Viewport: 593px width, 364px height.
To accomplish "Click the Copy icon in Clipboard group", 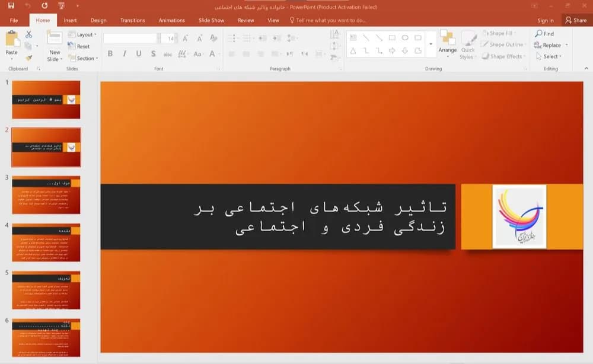I will [28, 46].
